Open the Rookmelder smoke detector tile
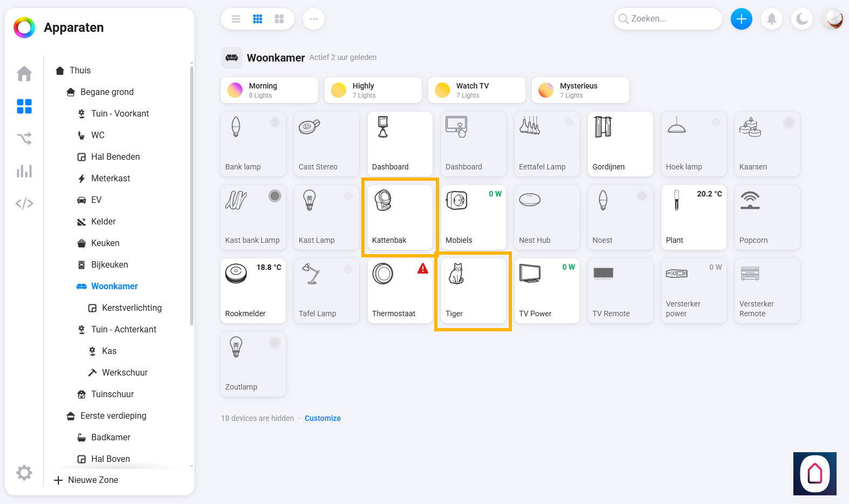 point(253,291)
